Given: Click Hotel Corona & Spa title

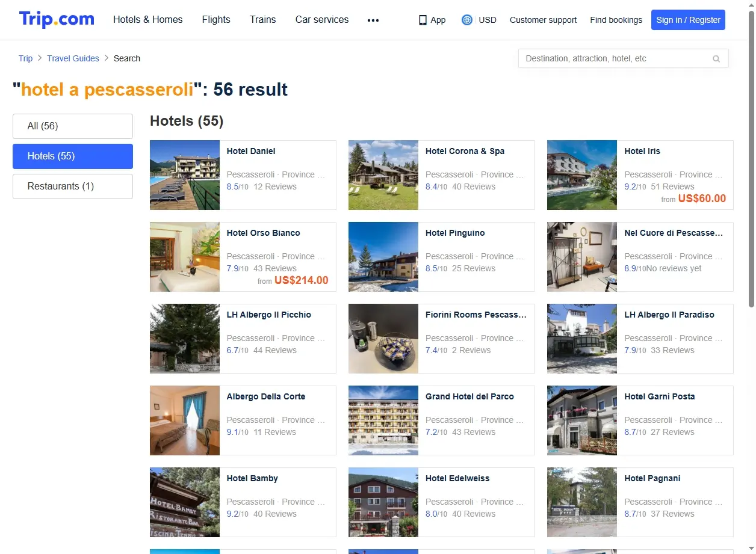Looking at the screenshot, I should (x=465, y=151).
